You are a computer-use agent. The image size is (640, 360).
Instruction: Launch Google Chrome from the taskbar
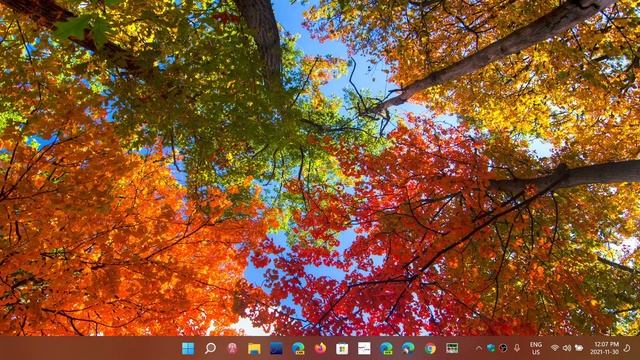pos(430,348)
